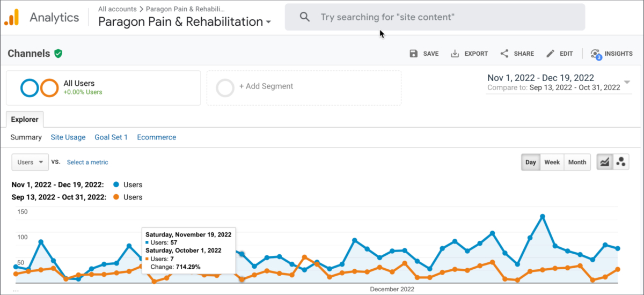Viewport: 644px width, 295px height.
Task: Click the Select a metric link
Action: [87, 162]
